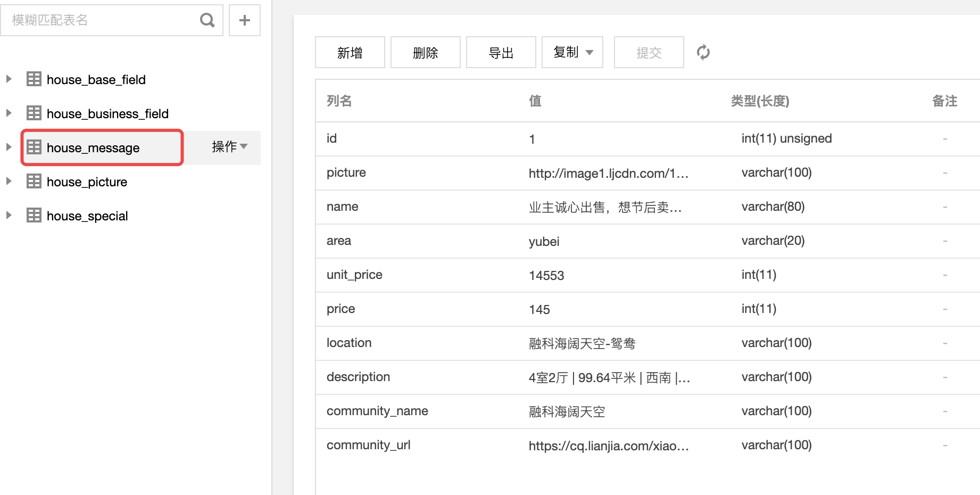The height and width of the screenshot is (495, 980).
Task: Click the yubei value cell
Action: 544,242
